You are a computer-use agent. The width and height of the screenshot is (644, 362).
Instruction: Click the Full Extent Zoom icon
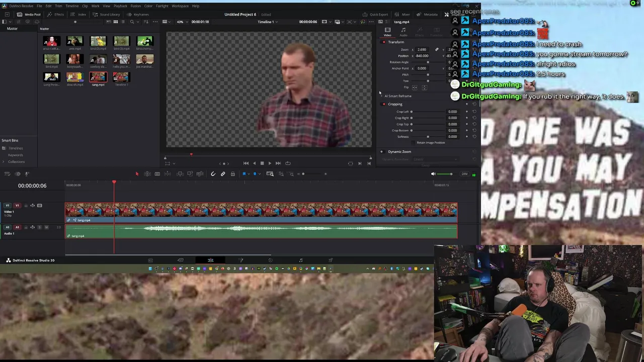coord(270,174)
